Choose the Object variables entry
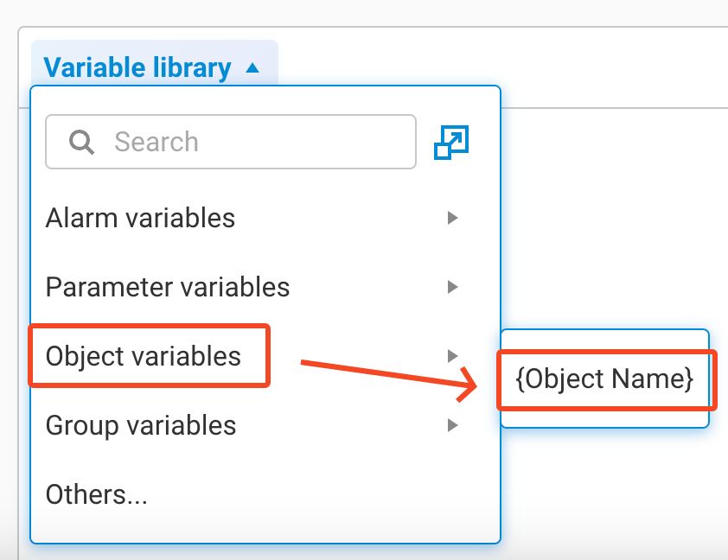Viewport: 728px width, 560px height. (x=144, y=355)
